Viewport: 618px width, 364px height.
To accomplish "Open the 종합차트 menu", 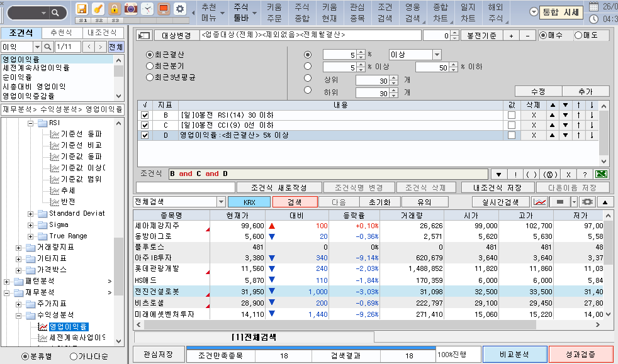I will pos(441,13).
